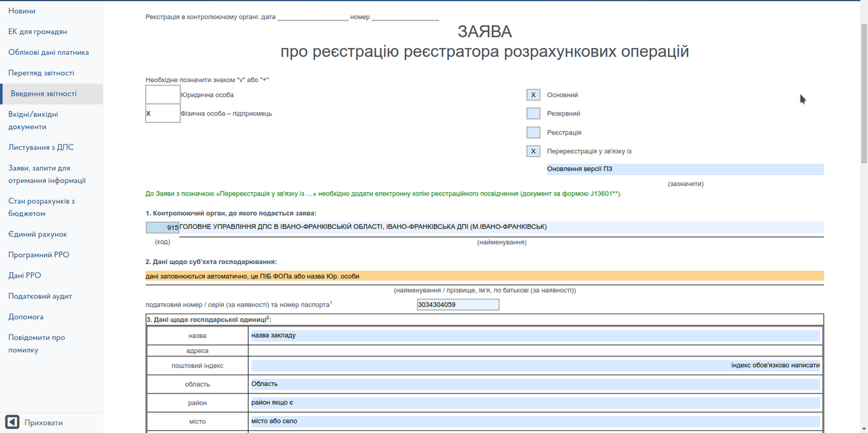868x433 pixels.
Task: Open the Єдиний рахунок menu item
Action: [x=37, y=234]
